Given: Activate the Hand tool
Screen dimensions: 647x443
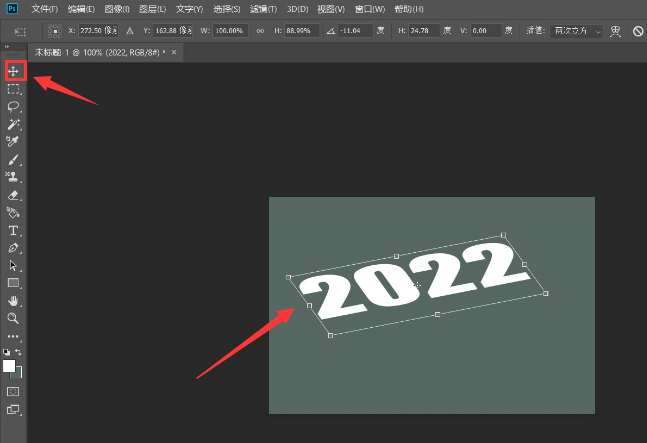Looking at the screenshot, I should (14, 300).
